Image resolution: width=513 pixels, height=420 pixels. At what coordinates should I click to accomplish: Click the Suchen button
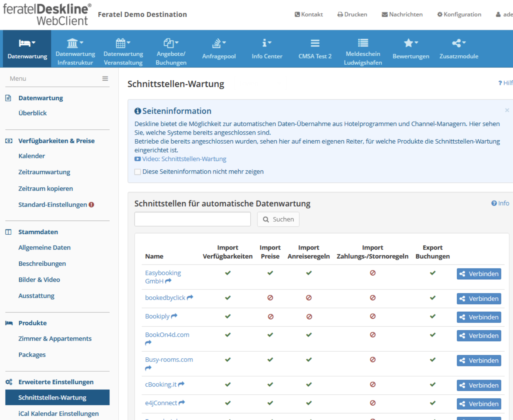[x=278, y=219]
